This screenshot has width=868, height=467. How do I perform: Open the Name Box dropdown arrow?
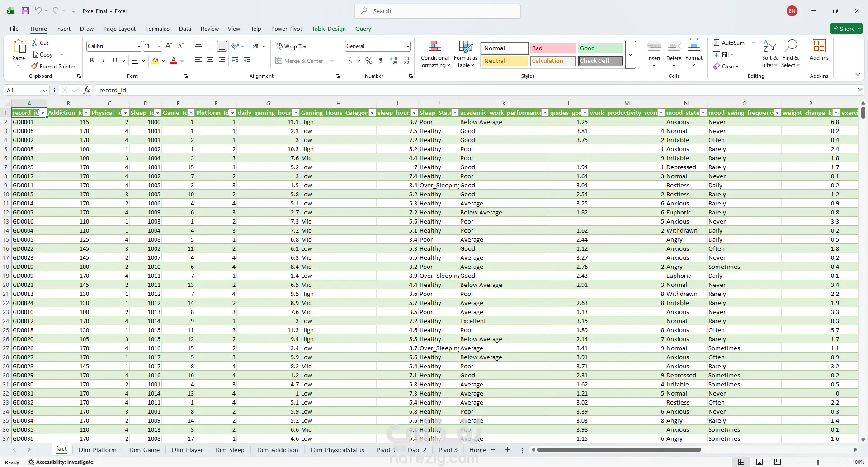point(44,90)
